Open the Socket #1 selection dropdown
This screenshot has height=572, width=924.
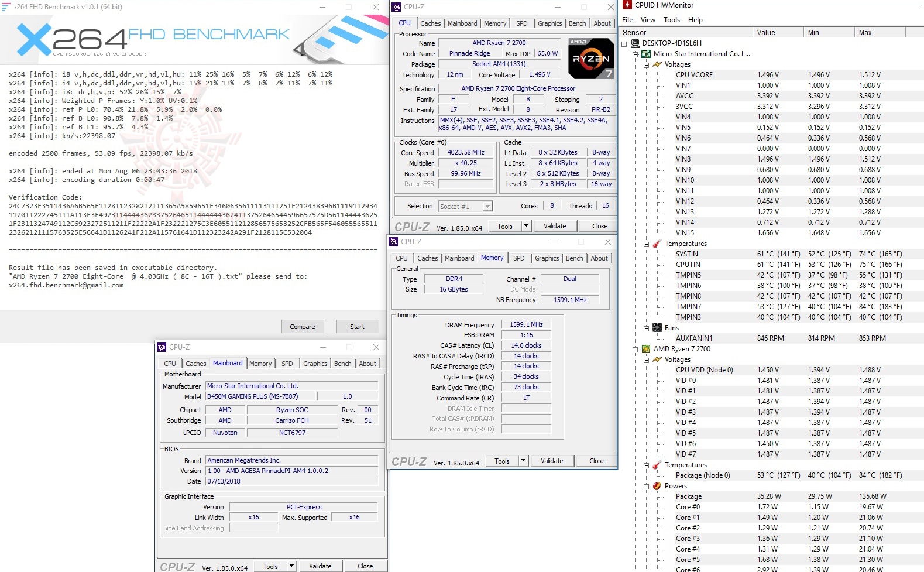coord(487,207)
